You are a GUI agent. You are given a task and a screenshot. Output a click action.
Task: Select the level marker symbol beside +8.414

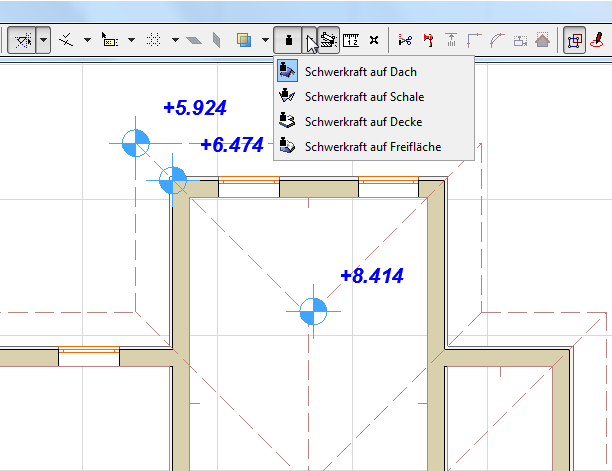coord(313,311)
